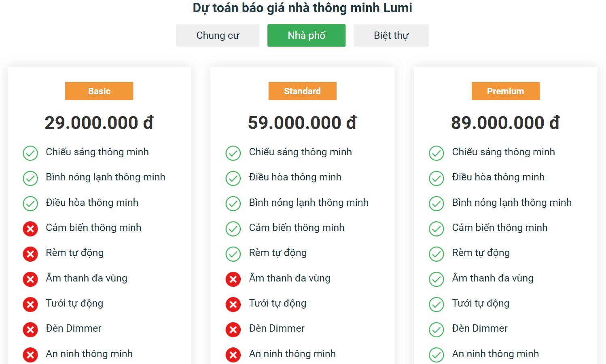Select the Nhà phố tab

[x=306, y=36]
